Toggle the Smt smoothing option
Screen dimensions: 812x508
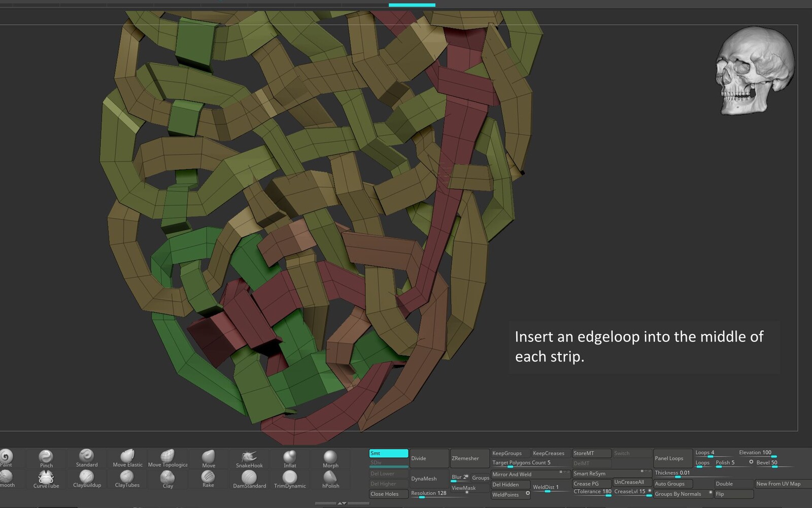coord(389,453)
